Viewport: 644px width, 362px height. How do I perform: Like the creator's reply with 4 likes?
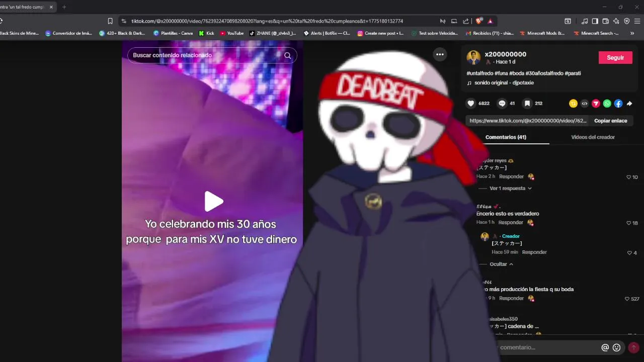pyautogui.click(x=629, y=253)
